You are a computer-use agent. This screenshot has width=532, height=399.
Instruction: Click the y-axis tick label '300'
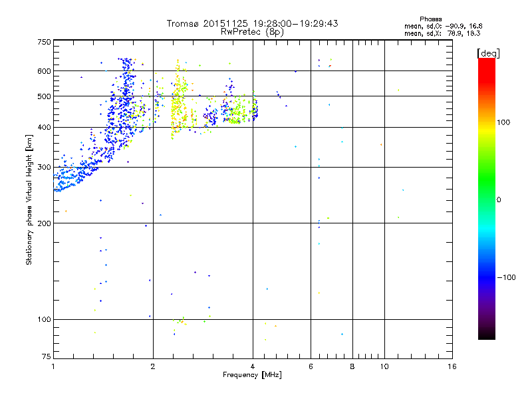pos(44,168)
